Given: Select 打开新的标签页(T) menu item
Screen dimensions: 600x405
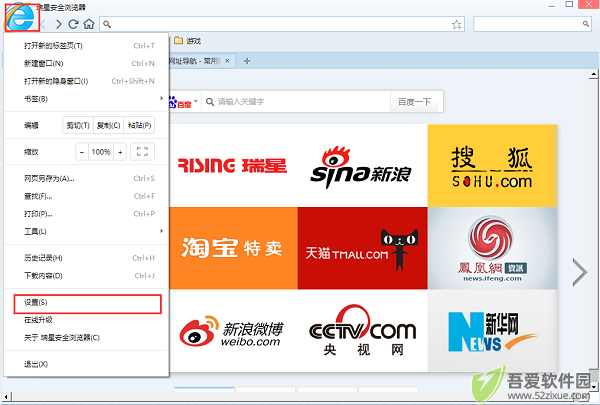Looking at the screenshot, I should point(86,46).
